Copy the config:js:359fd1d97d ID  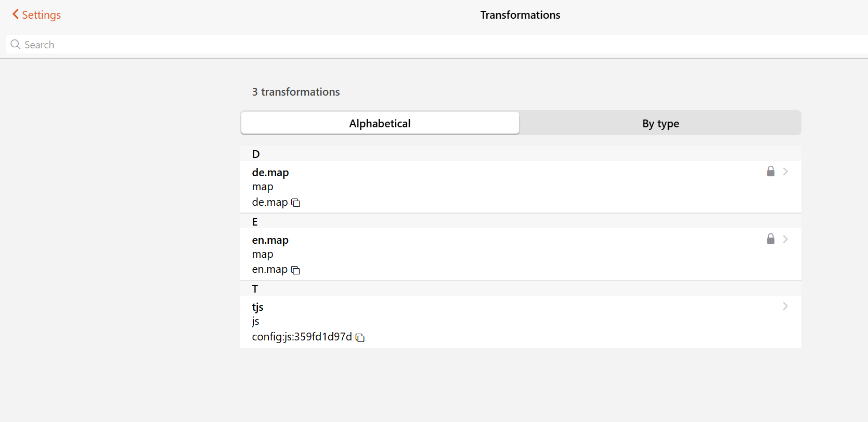360,338
